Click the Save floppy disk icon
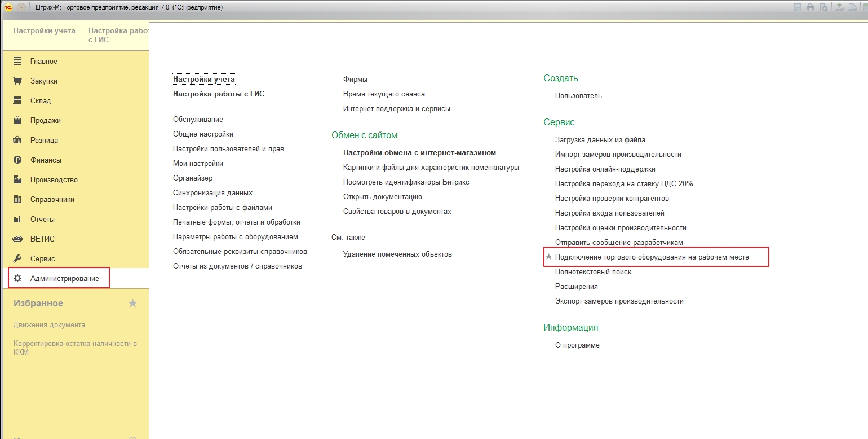868x439 pixels. (x=798, y=7)
